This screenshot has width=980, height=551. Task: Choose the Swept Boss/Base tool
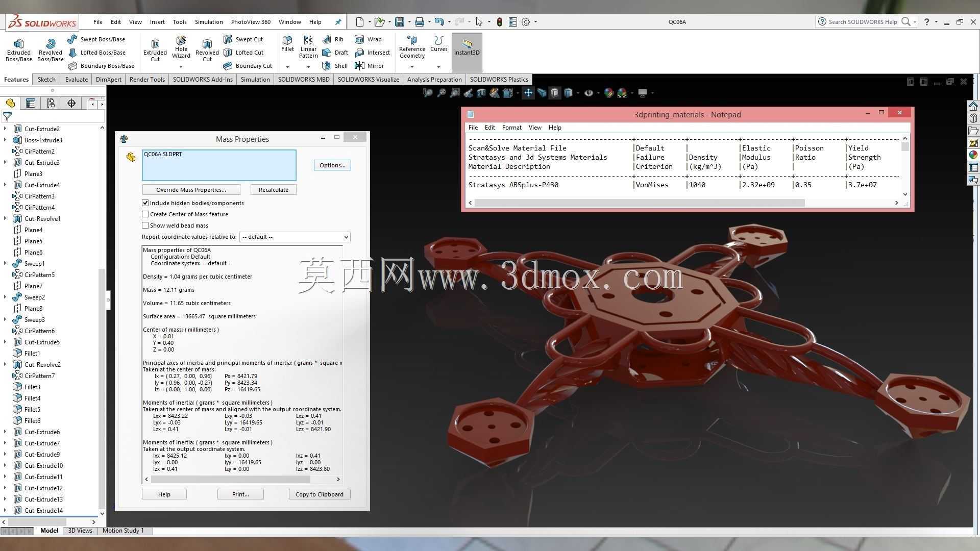coord(96,39)
